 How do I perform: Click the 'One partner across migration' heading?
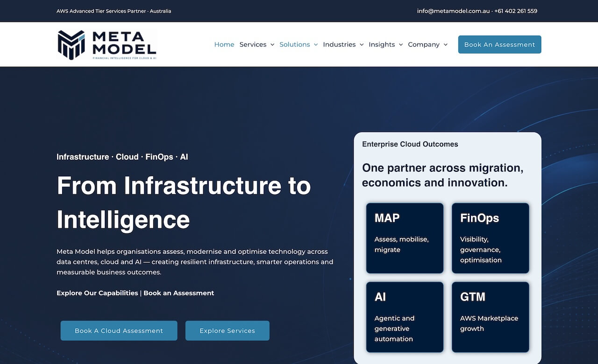click(x=443, y=175)
